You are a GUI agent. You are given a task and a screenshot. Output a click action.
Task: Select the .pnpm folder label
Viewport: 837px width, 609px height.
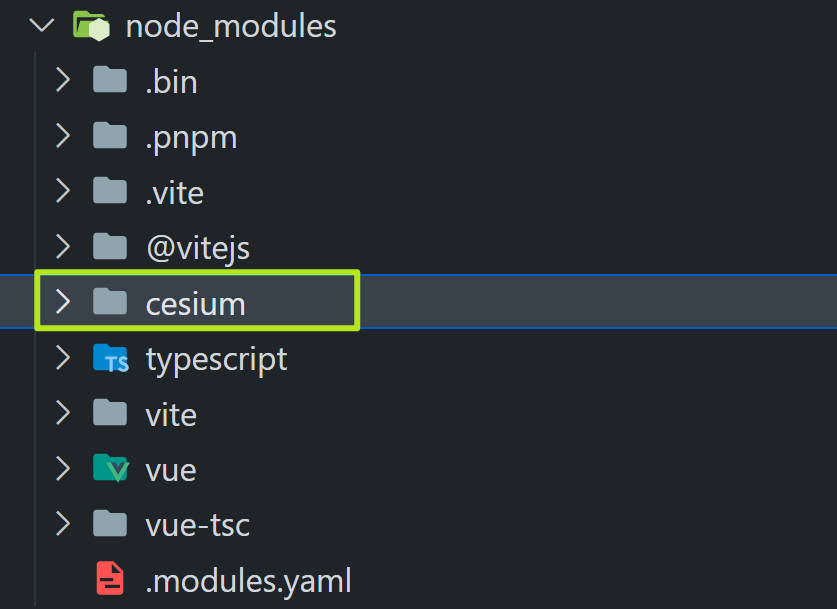click(191, 139)
